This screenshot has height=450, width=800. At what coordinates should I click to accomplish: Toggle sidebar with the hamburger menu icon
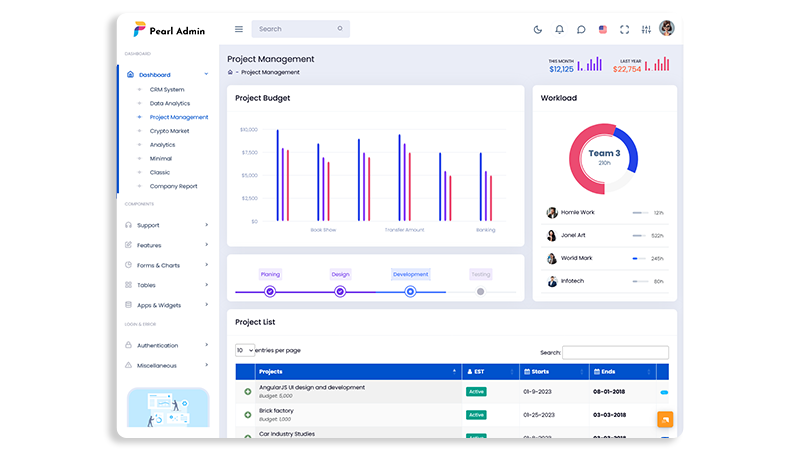tap(238, 29)
